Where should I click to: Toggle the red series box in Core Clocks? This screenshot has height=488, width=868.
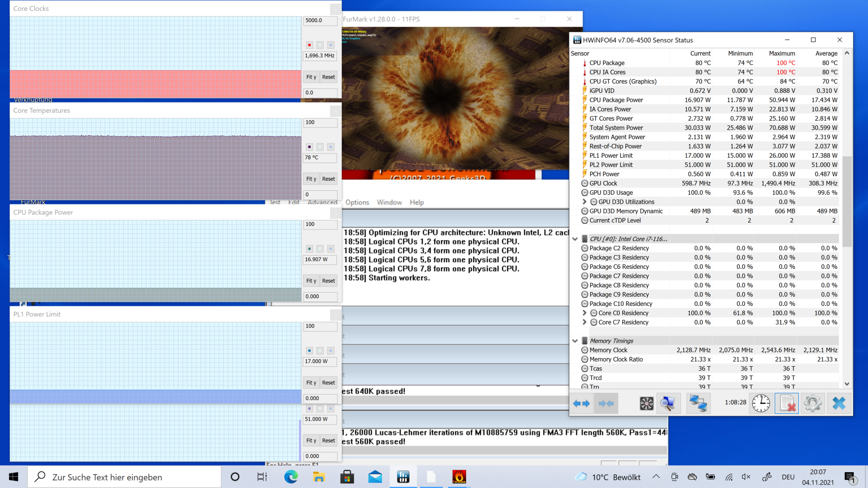tap(309, 45)
